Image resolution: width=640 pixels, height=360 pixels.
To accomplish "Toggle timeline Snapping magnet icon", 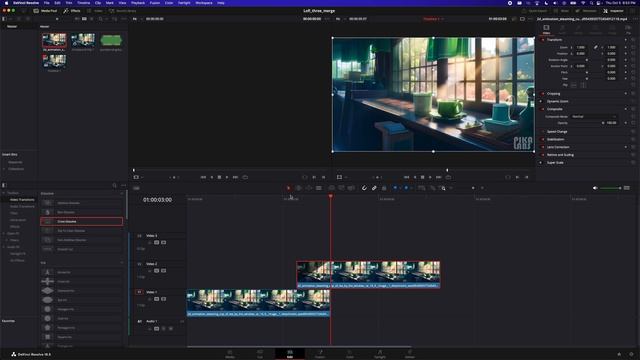I will point(364,188).
